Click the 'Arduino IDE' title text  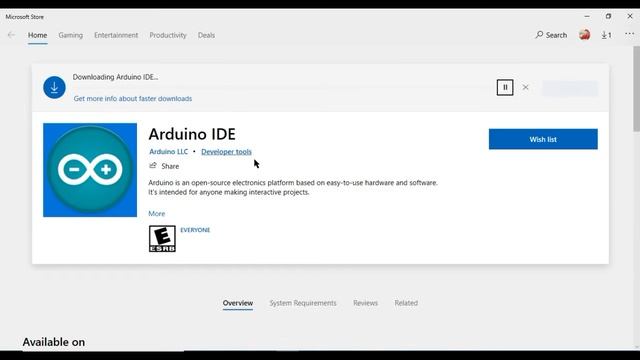click(192, 134)
